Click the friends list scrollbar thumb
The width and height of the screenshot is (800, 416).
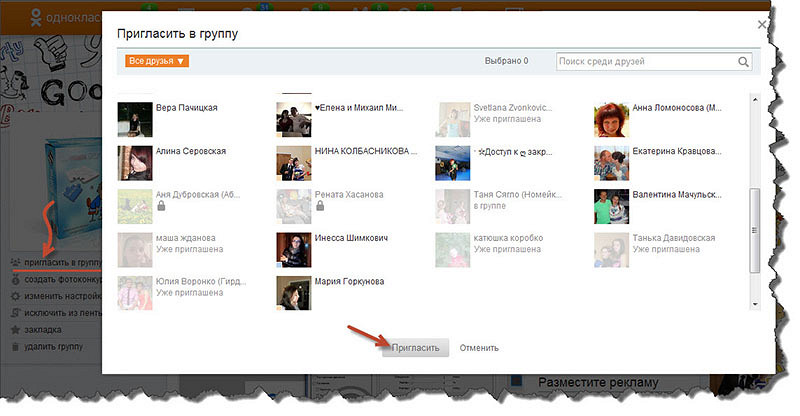pos(755,230)
